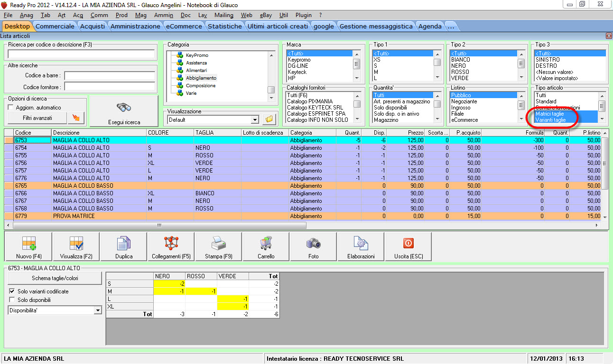Check the Solo disponibili option
The image size is (613, 364).
click(x=12, y=300)
